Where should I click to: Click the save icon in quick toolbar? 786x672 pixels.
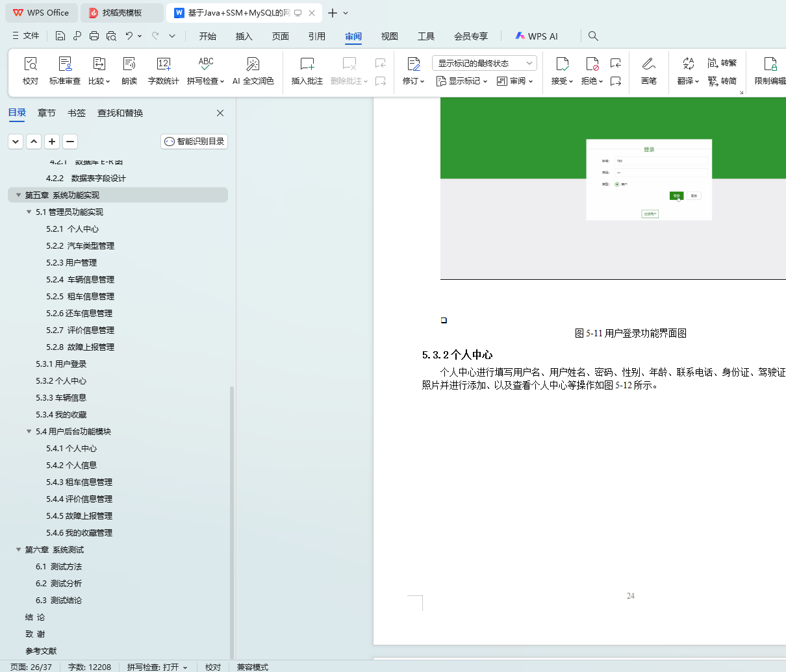click(60, 36)
